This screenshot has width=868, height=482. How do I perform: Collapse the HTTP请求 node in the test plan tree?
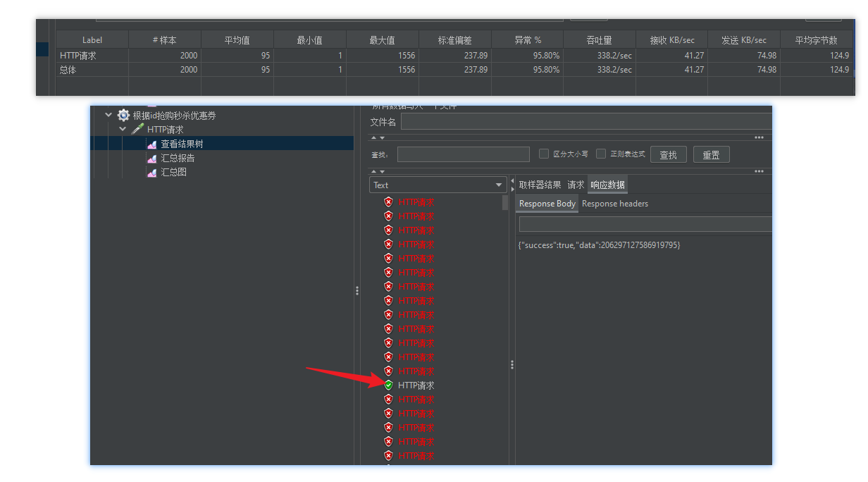(123, 130)
